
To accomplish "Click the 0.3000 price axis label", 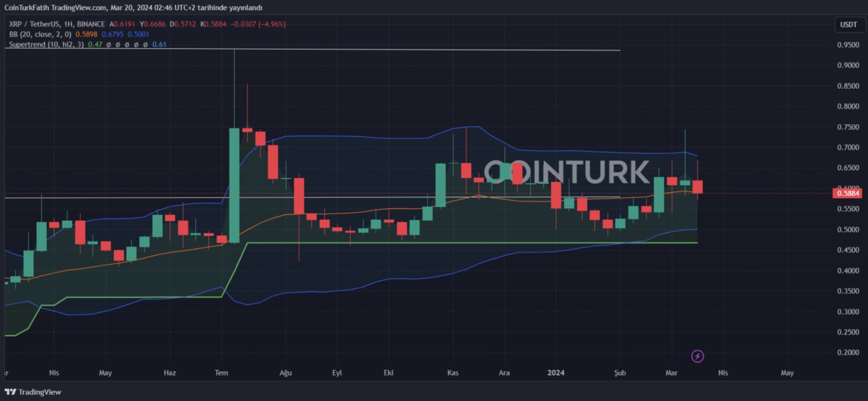I will pos(849,312).
